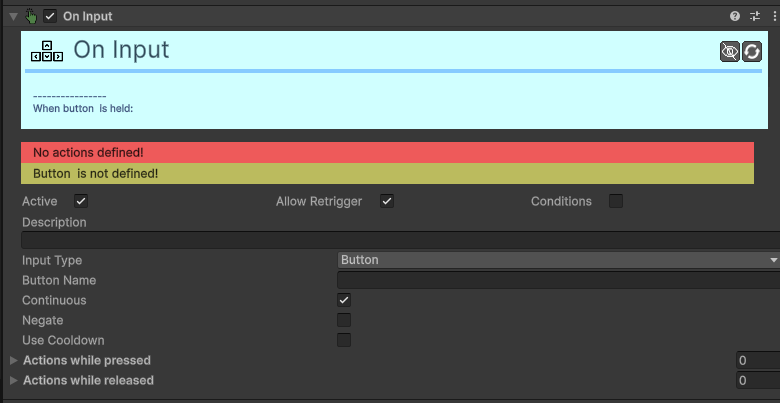Enable the Conditions checkbox

(x=616, y=202)
